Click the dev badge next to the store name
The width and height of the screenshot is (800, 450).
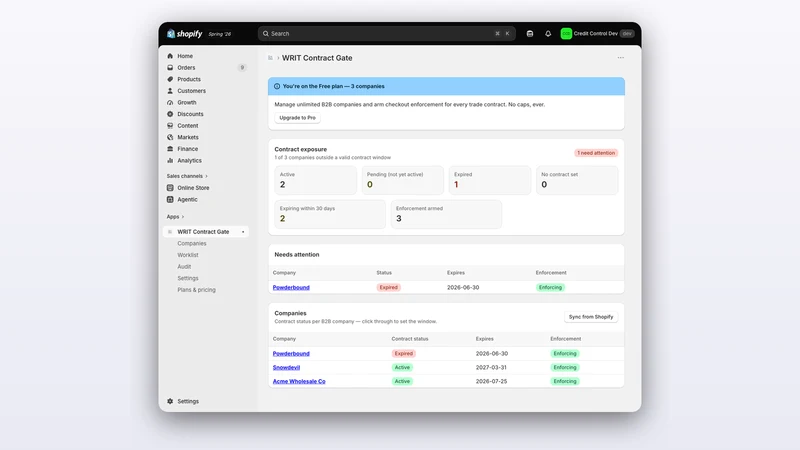[627, 34]
